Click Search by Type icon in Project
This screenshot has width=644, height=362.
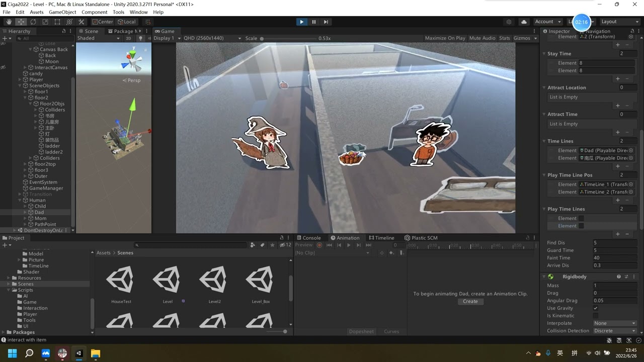tap(253, 245)
